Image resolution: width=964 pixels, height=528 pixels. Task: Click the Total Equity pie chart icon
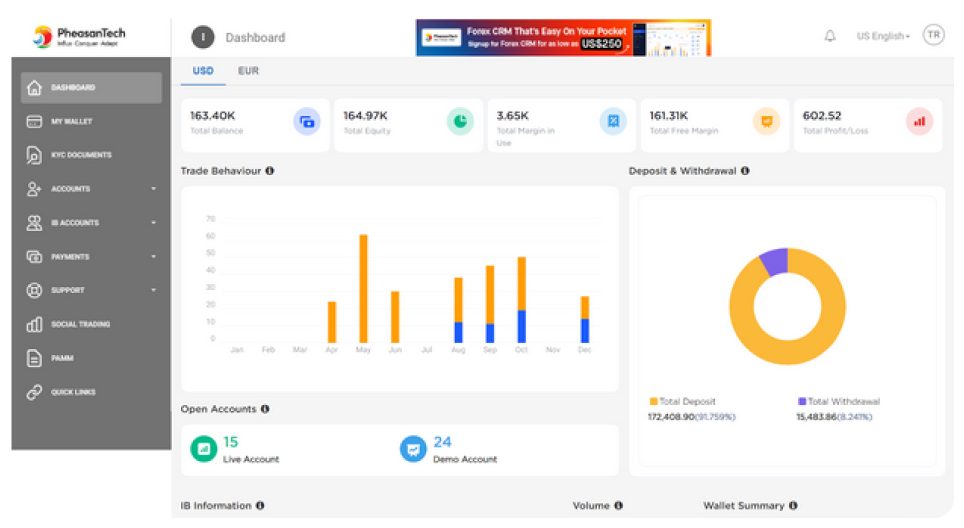coord(460,122)
